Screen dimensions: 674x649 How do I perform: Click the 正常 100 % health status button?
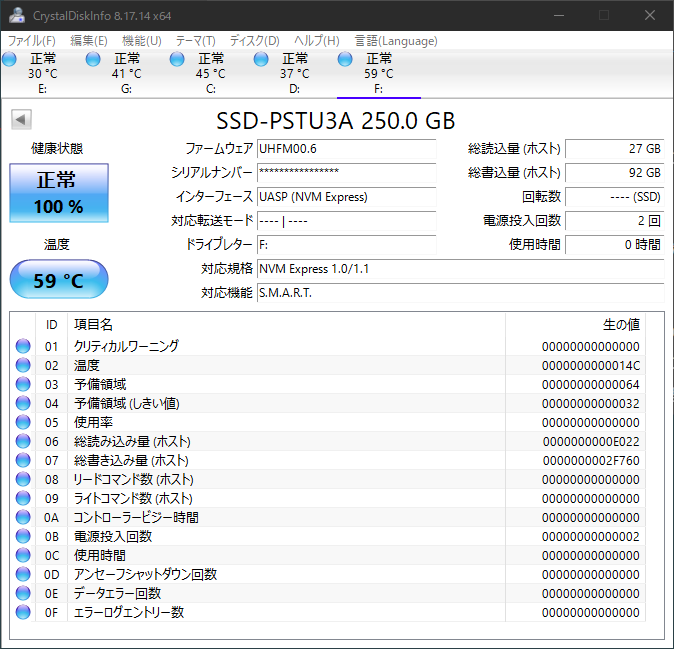pos(59,193)
